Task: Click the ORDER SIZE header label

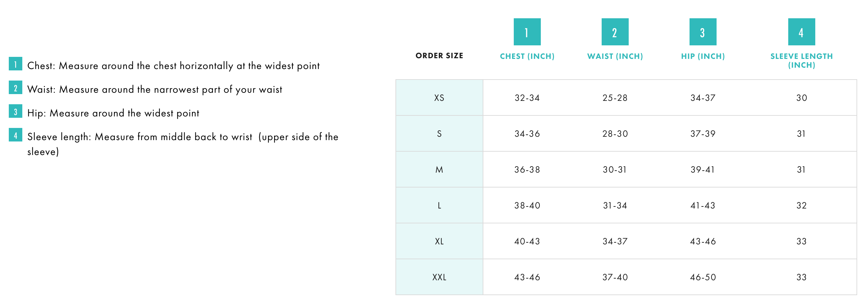Action: [x=439, y=56]
